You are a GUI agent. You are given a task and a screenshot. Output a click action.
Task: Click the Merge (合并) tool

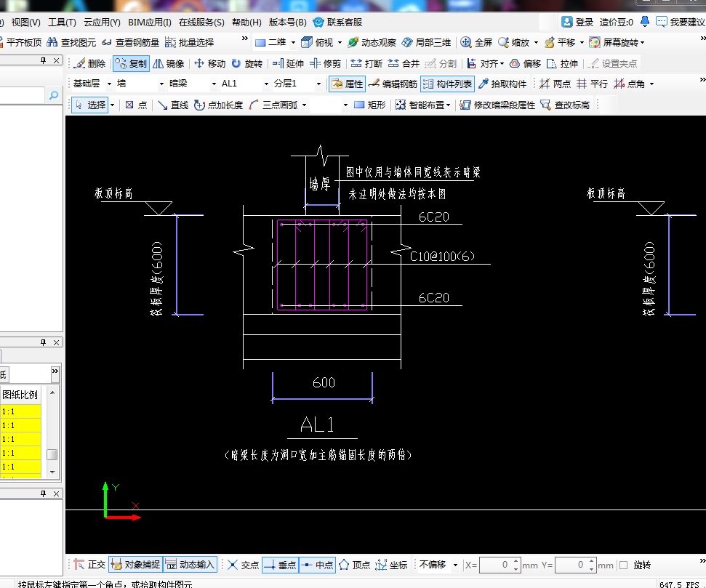404,63
